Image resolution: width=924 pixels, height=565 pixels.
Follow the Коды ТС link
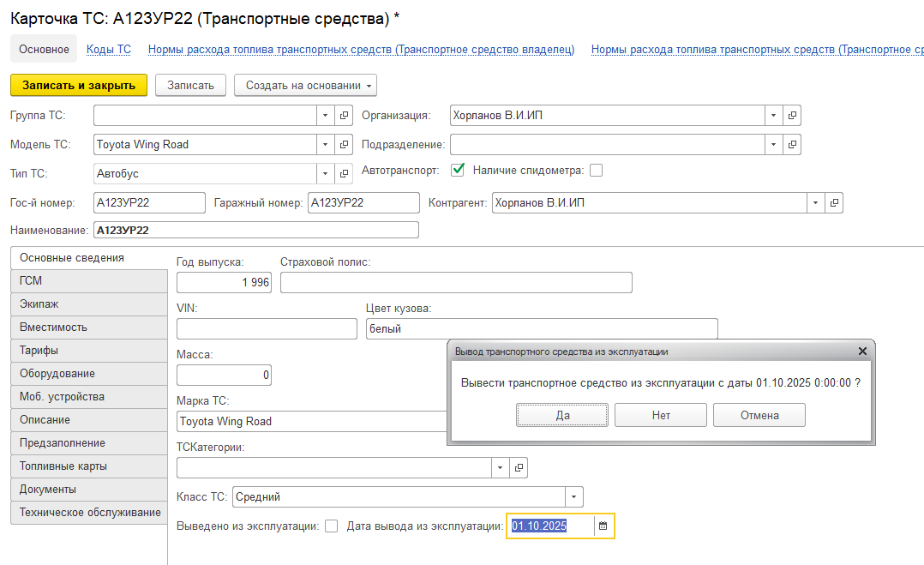[x=109, y=50]
